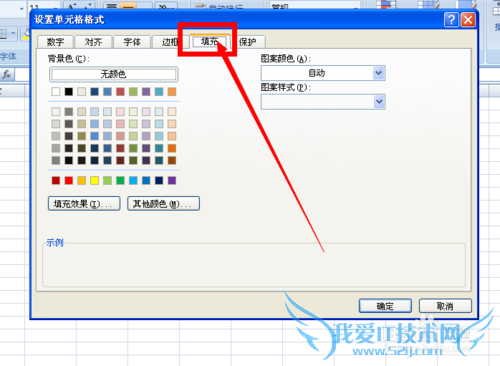Viewport: 500px width, 366px height.
Task: Select the medium blue standard color swatch
Action: 146,180
